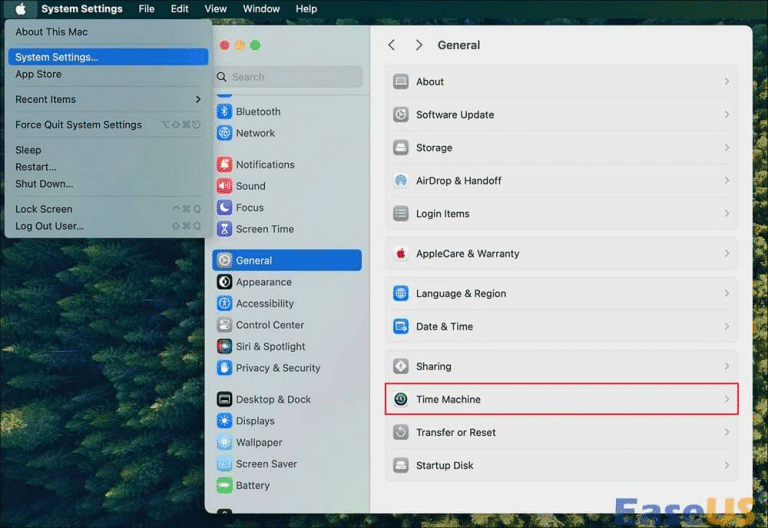Screen dimensions: 768x528
Task: Click the Network globe icon
Action: 224,133
